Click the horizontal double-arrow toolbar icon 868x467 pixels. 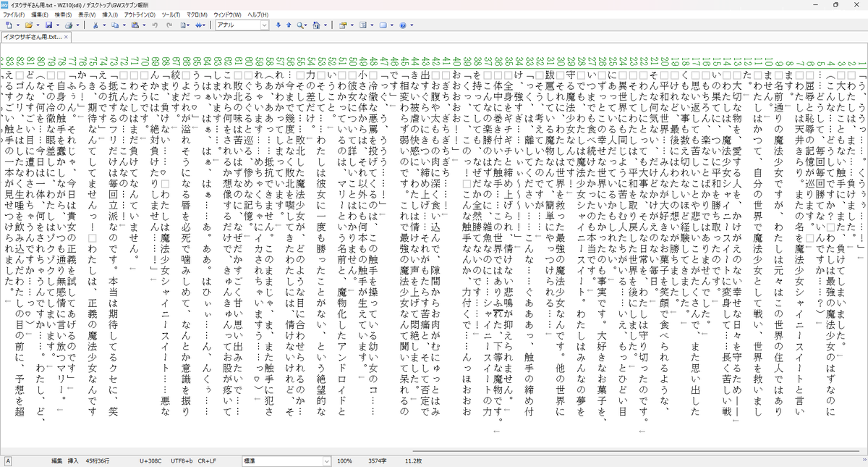coord(199,25)
